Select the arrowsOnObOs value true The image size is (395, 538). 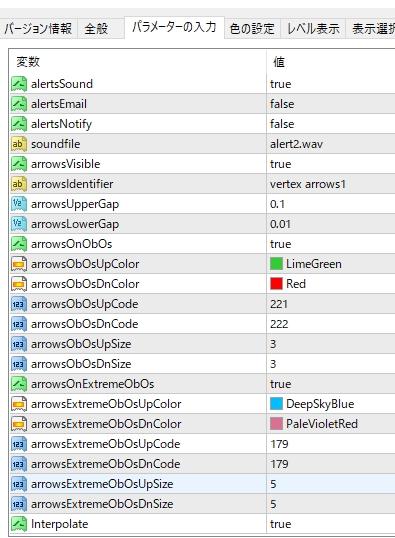coord(280,244)
